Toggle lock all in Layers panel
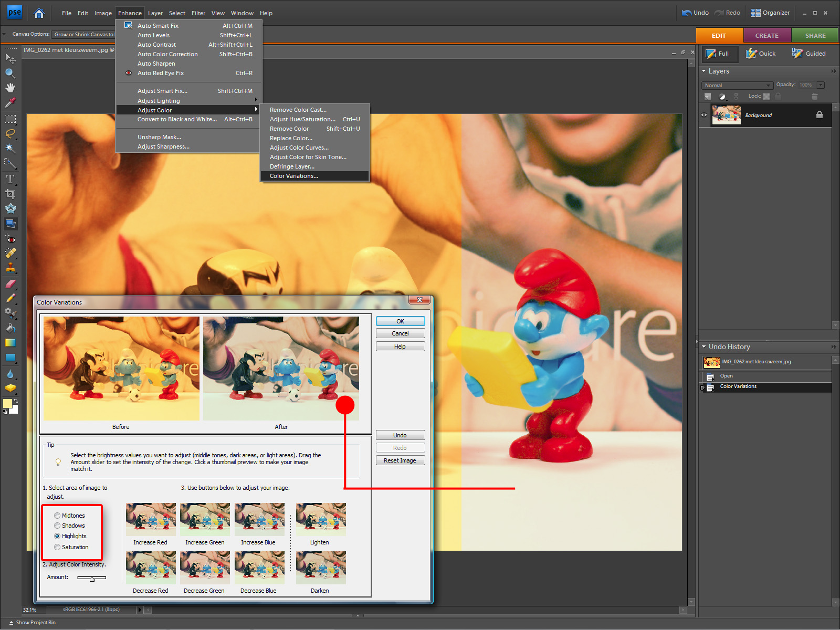Image resolution: width=840 pixels, height=630 pixels. point(778,96)
